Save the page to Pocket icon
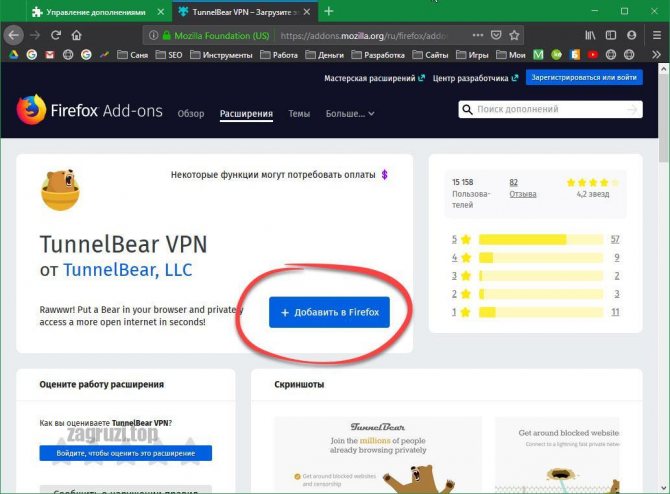The height and width of the screenshot is (494, 670). point(496,35)
